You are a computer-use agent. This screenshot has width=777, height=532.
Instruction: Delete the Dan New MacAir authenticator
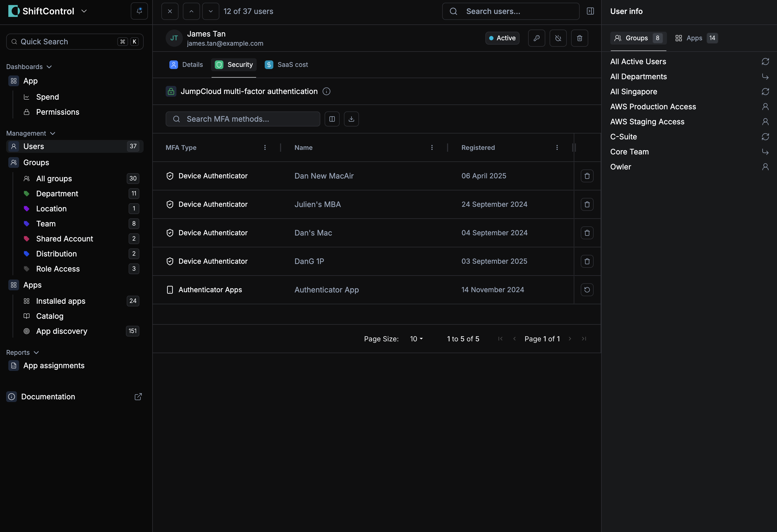(x=587, y=176)
